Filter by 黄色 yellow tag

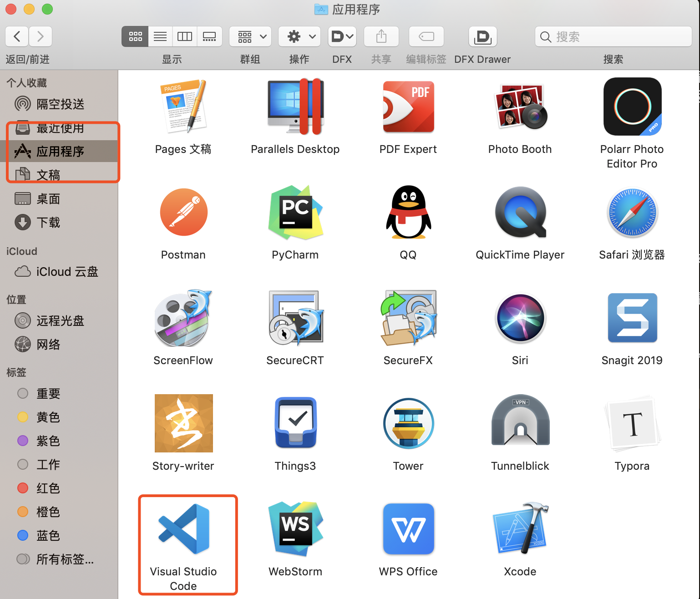[x=59, y=417]
